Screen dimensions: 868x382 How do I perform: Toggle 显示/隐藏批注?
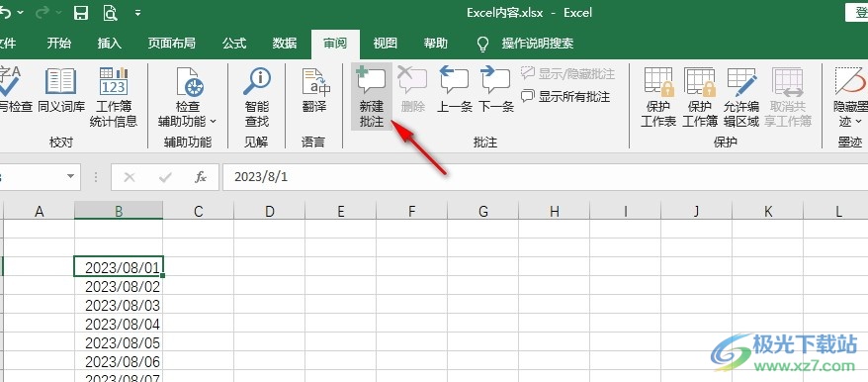pyautogui.click(x=568, y=73)
